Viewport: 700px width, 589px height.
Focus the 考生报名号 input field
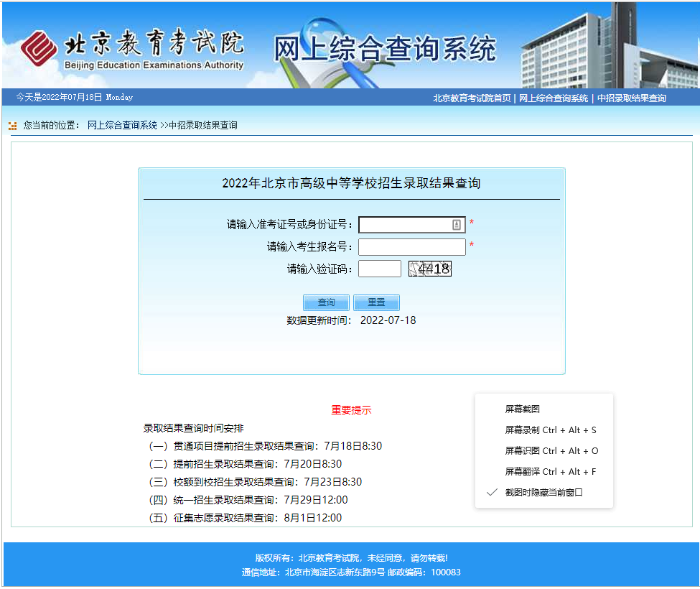411,247
